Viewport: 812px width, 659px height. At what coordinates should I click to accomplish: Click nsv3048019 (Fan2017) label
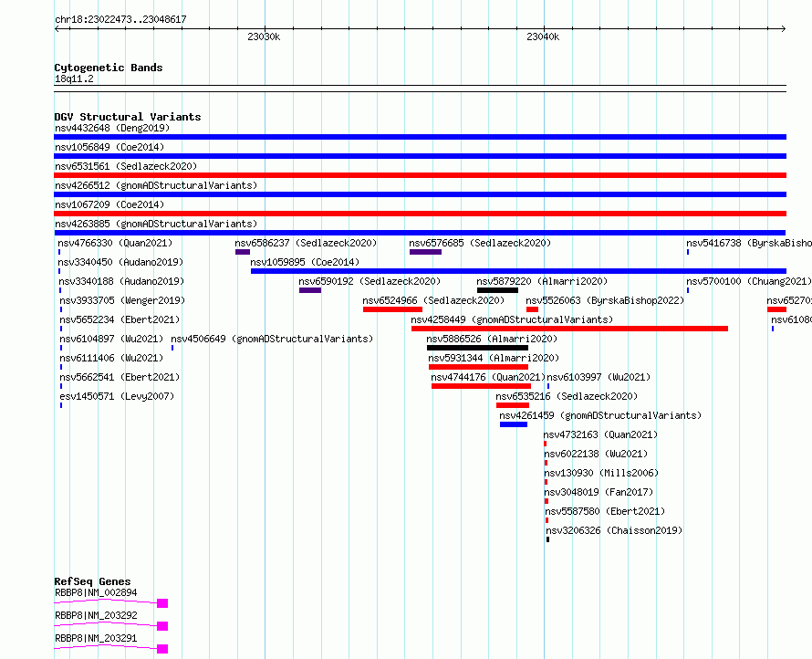(599, 492)
